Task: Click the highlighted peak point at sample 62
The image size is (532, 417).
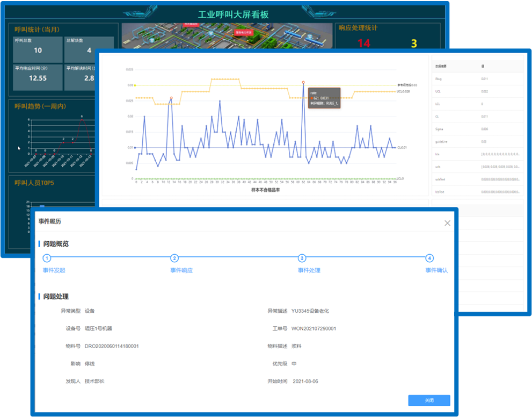Action: (303, 82)
